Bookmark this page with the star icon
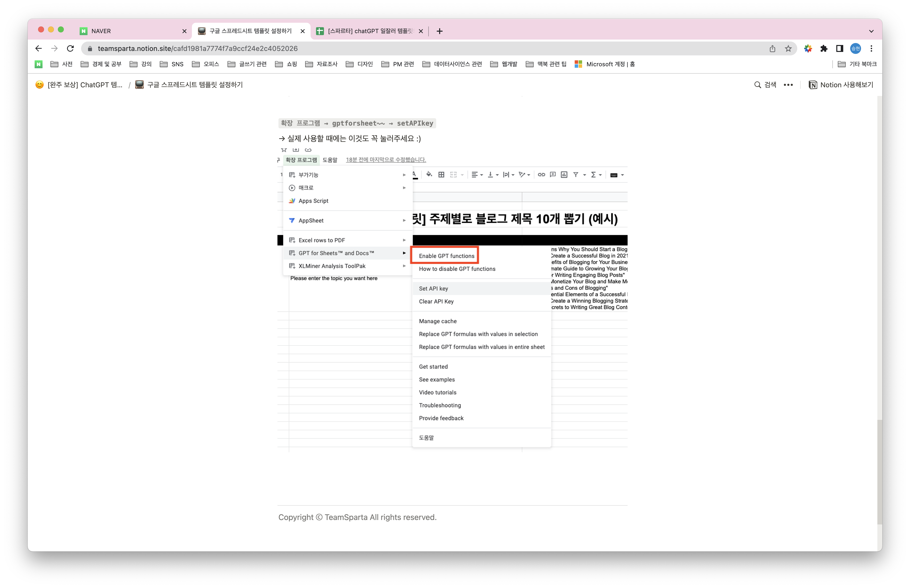 click(x=788, y=48)
